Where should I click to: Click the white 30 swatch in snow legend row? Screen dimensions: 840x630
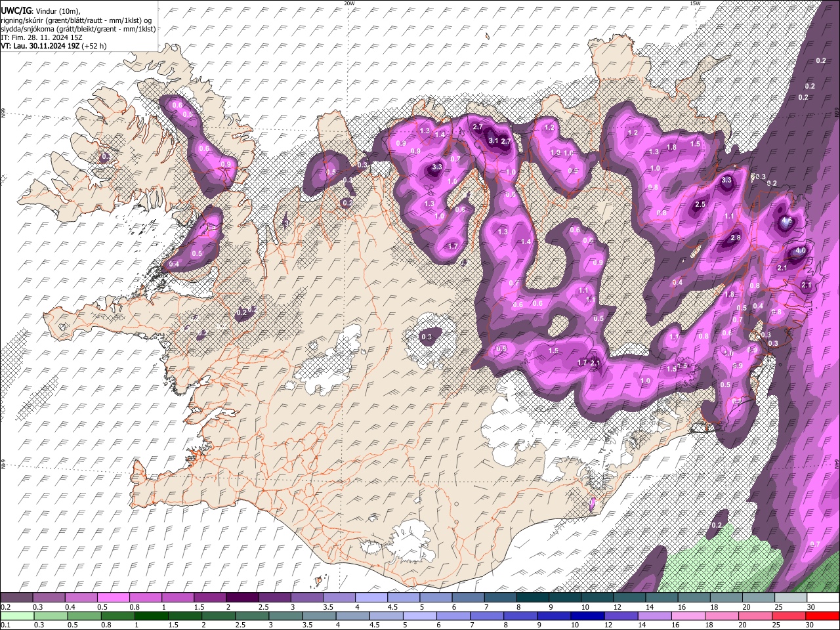822,597
